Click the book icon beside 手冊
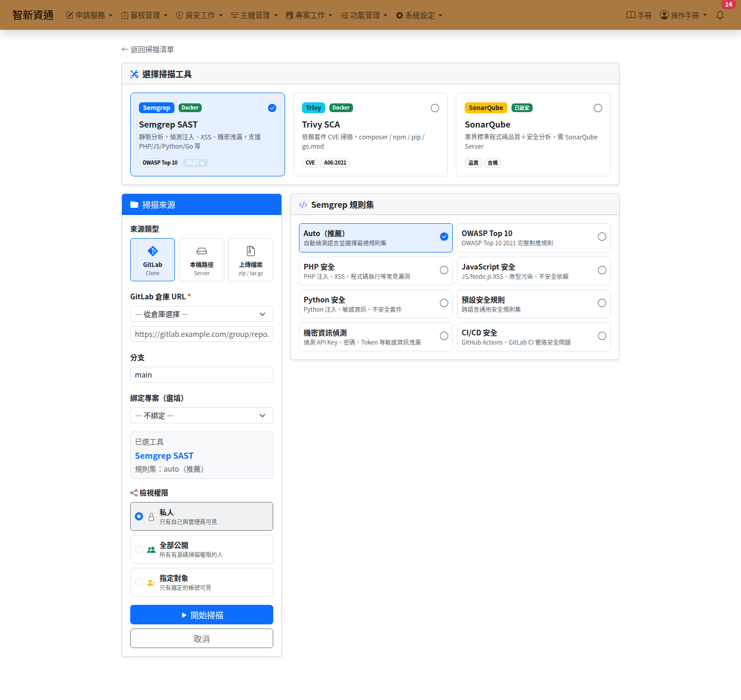 (x=631, y=15)
